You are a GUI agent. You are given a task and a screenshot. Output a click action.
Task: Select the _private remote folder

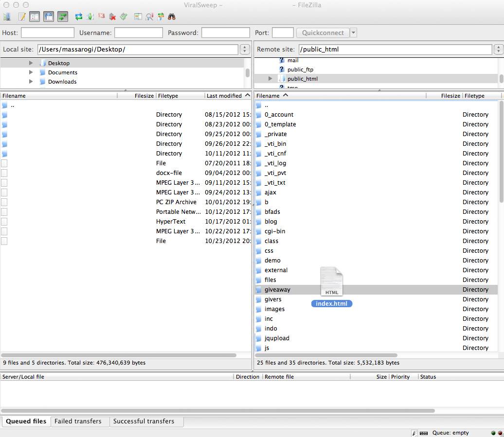[376, 134]
